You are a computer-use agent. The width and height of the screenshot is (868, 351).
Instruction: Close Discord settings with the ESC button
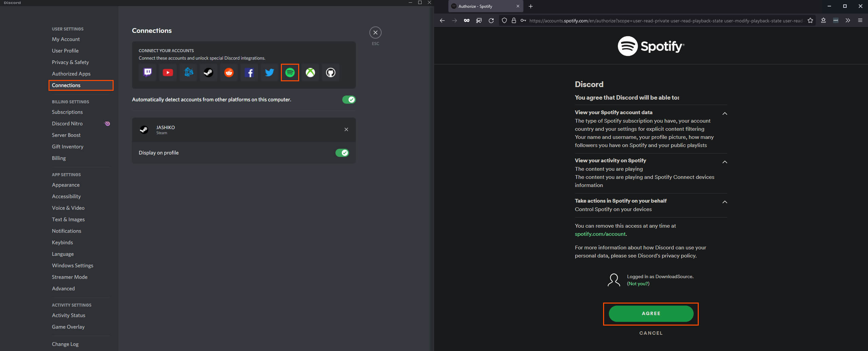click(x=375, y=33)
